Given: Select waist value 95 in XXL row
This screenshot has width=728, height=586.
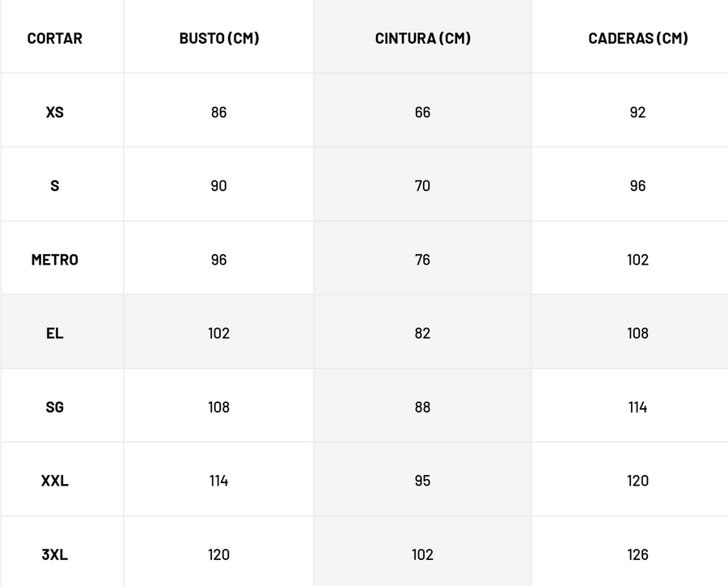Looking at the screenshot, I should [x=422, y=481].
